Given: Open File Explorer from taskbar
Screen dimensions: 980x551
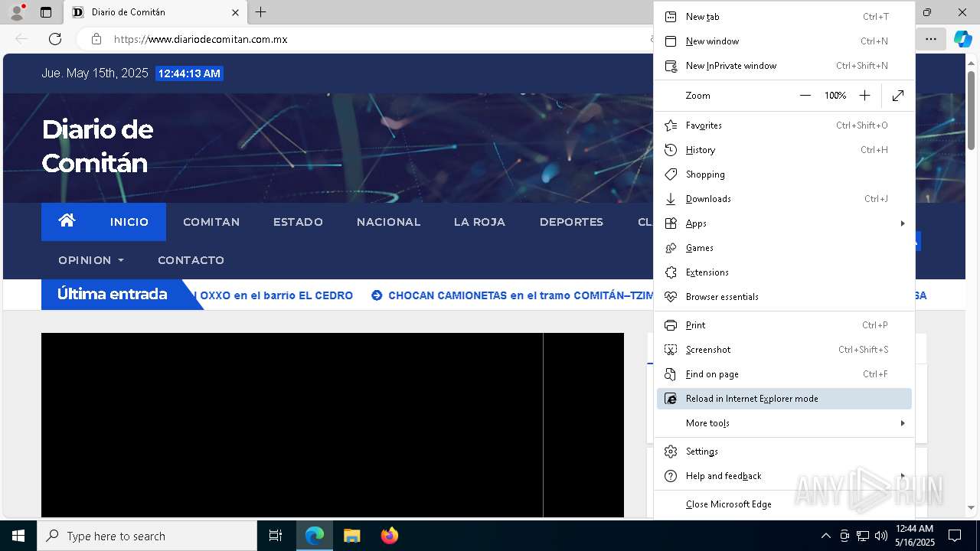Looking at the screenshot, I should (x=351, y=536).
